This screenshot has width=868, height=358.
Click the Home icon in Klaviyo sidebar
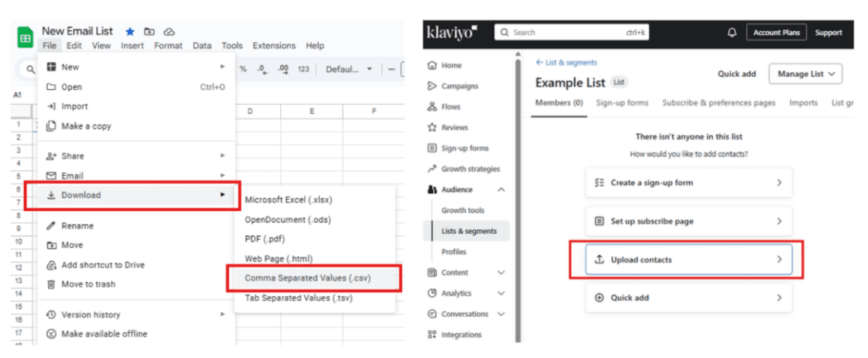pos(432,65)
